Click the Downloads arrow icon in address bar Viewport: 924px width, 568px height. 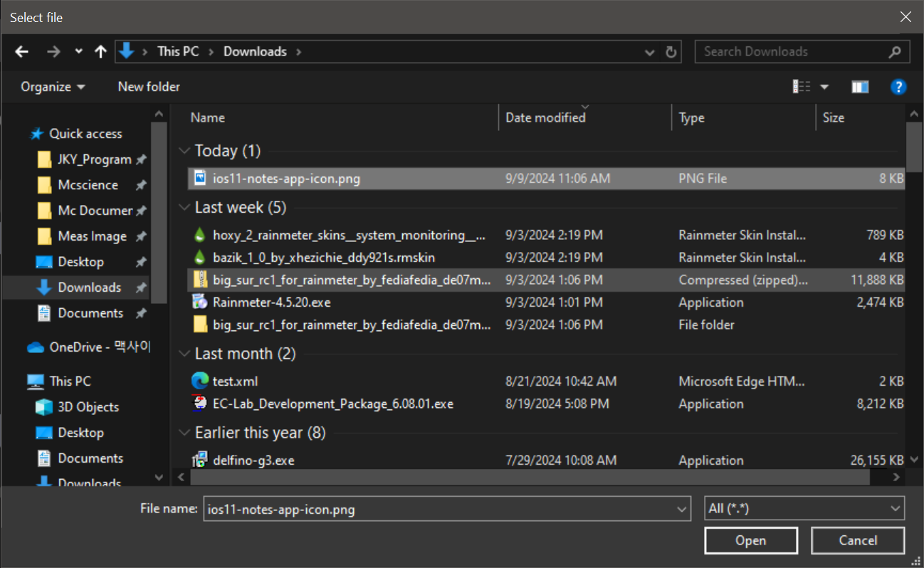[x=126, y=51]
